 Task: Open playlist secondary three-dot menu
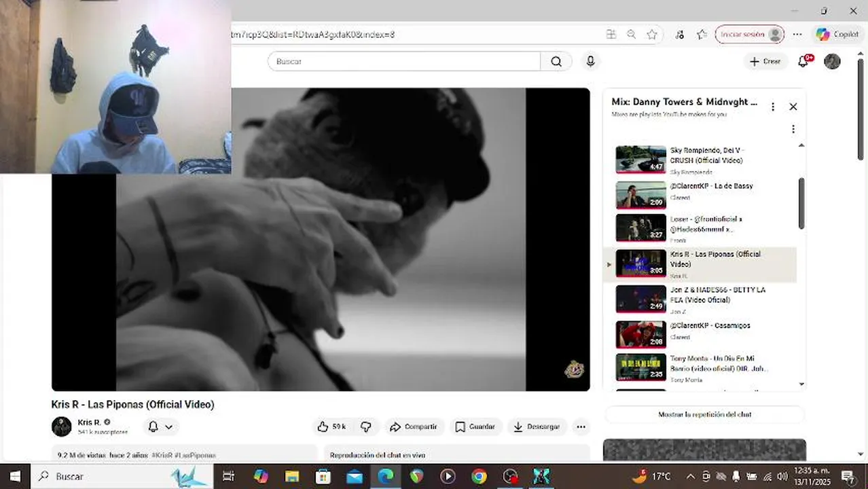tap(793, 129)
